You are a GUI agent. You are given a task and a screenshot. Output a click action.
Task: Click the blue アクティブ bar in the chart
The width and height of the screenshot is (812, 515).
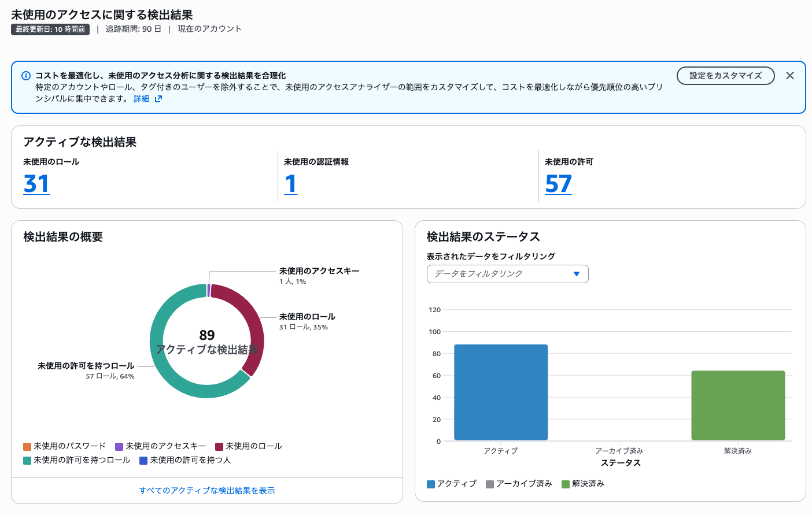tap(501, 392)
